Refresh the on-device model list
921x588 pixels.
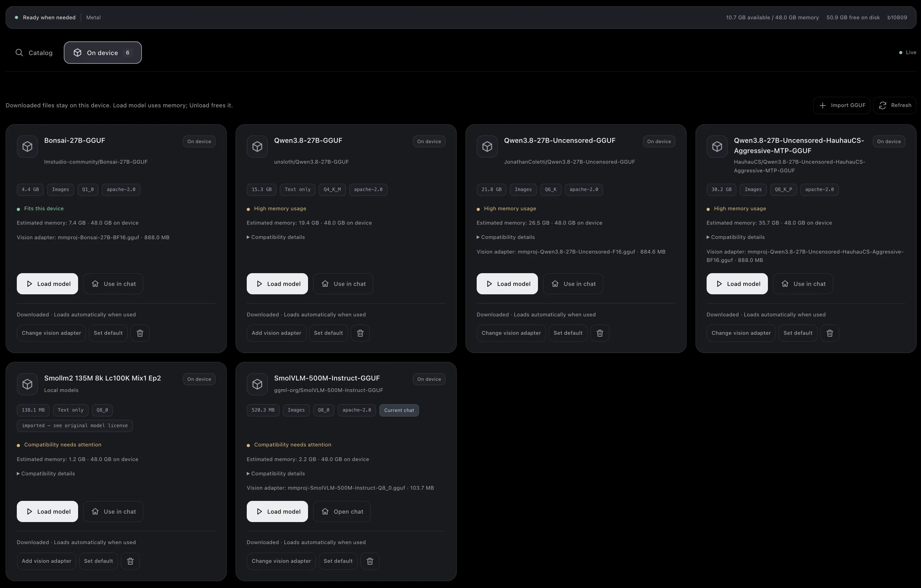point(895,105)
